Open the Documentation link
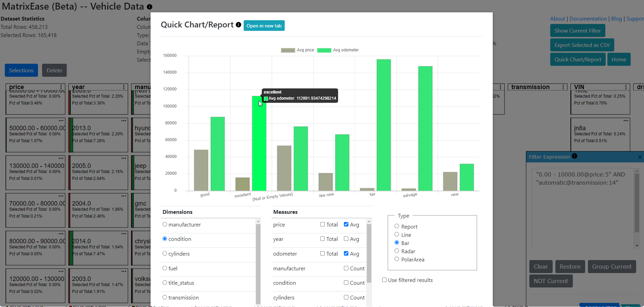The image size is (644, 307). click(x=588, y=19)
